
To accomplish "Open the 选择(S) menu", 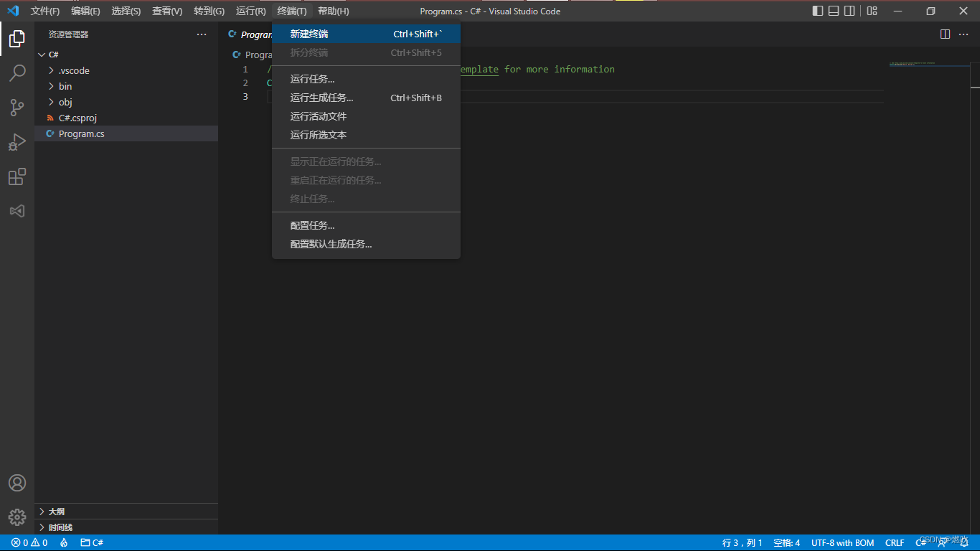I will pyautogui.click(x=126, y=11).
